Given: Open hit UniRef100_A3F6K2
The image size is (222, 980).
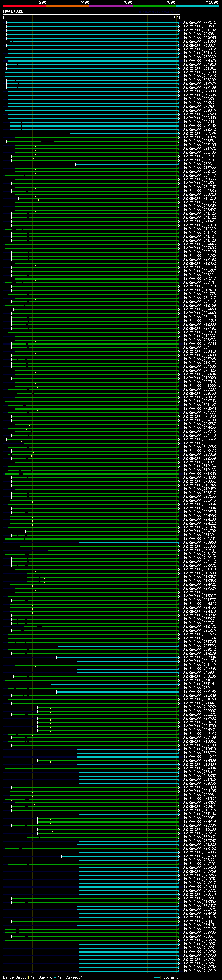Looking at the screenshot, I should coord(199,619).
